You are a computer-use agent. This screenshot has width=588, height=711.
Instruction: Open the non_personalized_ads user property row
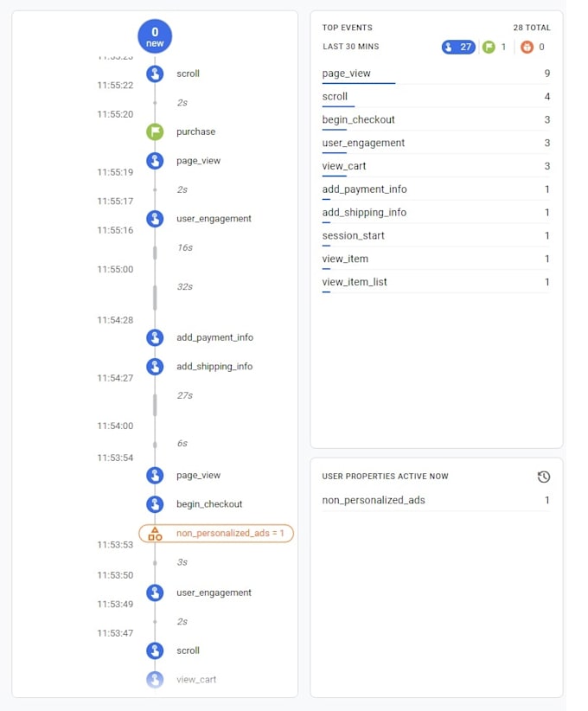436,500
